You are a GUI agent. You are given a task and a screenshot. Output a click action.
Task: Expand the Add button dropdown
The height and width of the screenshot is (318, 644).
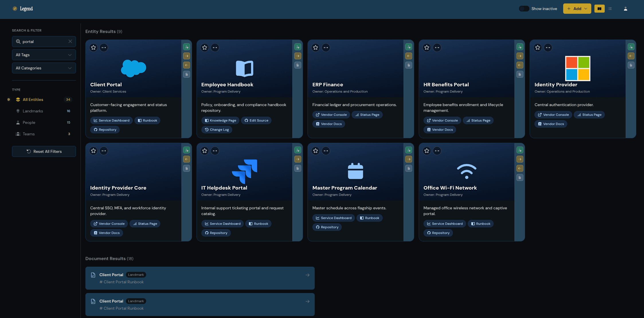577,9
